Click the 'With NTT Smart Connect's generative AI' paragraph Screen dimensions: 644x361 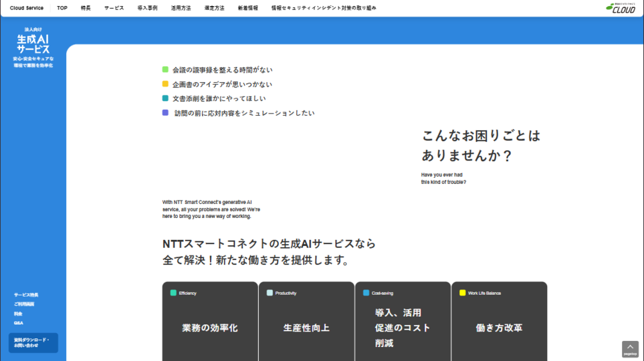tap(211, 209)
